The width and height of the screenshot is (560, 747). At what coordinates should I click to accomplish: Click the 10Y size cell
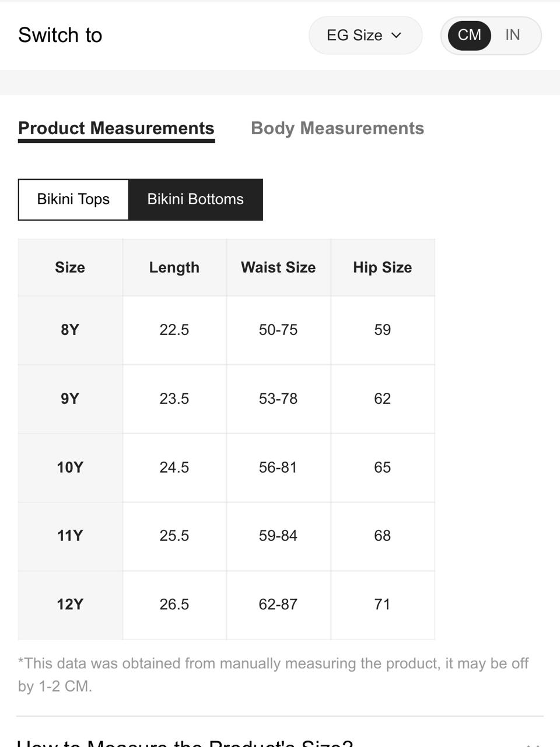pos(70,468)
